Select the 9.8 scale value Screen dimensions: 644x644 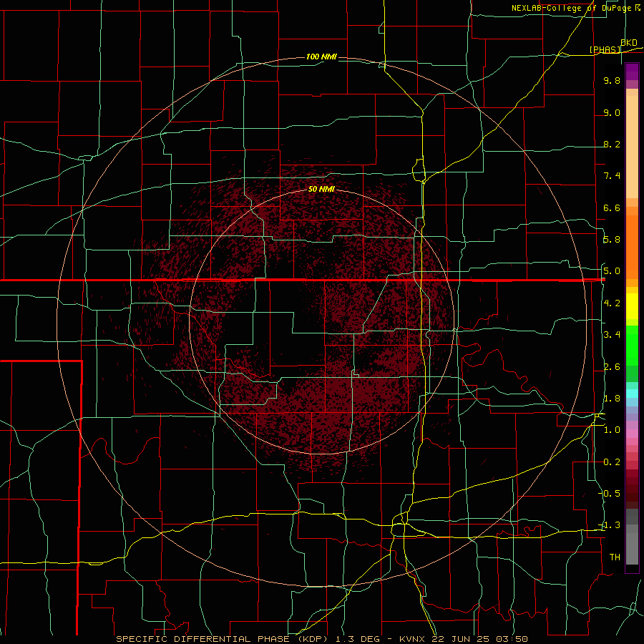tap(612, 81)
